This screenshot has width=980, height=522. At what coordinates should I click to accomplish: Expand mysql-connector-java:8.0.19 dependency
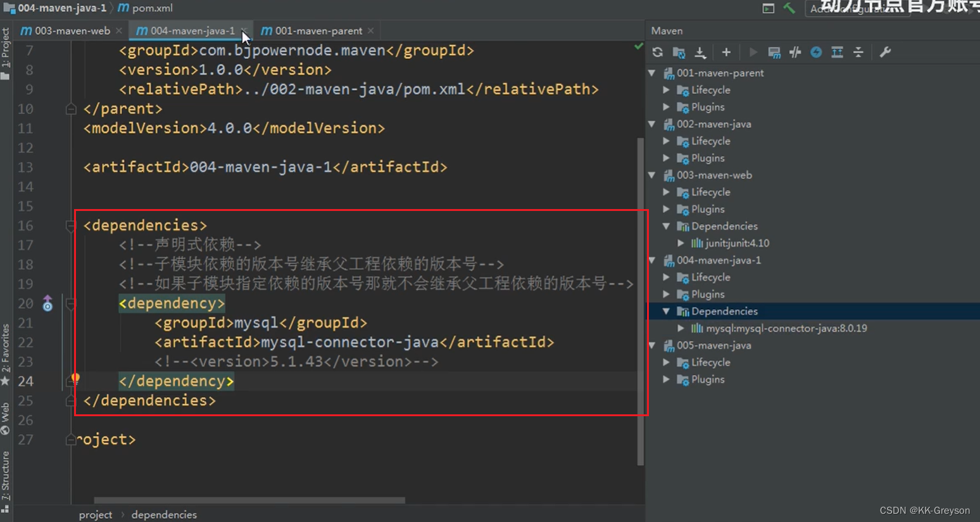(x=681, y=328)
